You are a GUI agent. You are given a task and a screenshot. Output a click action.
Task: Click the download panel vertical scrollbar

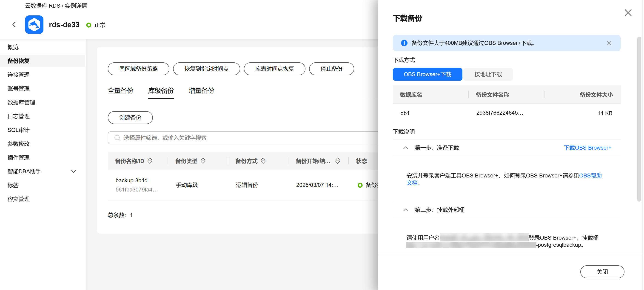639,119
